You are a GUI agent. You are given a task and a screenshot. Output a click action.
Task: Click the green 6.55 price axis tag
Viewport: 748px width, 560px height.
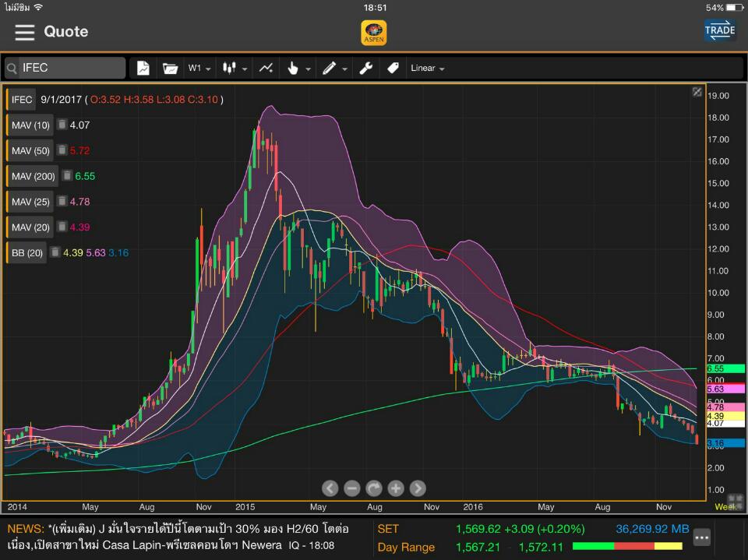[725, 368]
